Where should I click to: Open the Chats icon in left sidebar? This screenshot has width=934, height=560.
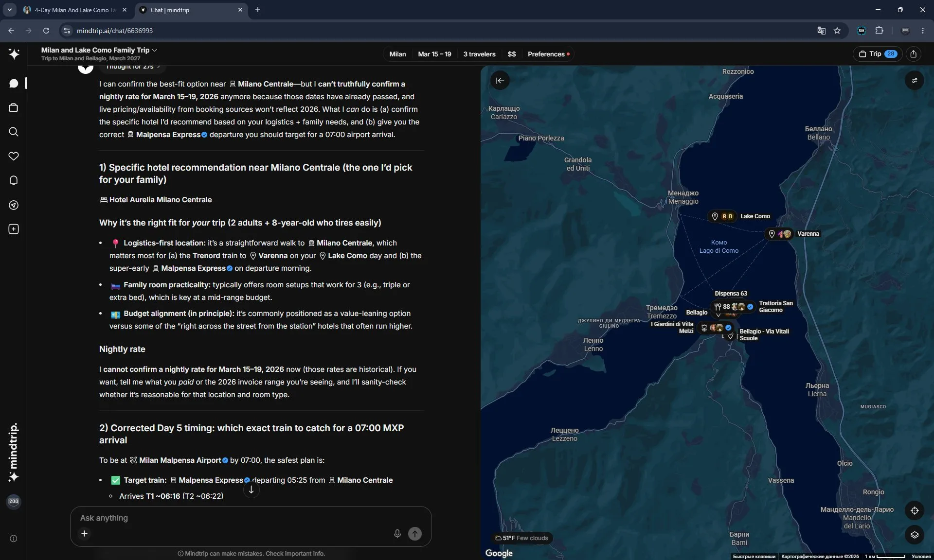[14, 84]
